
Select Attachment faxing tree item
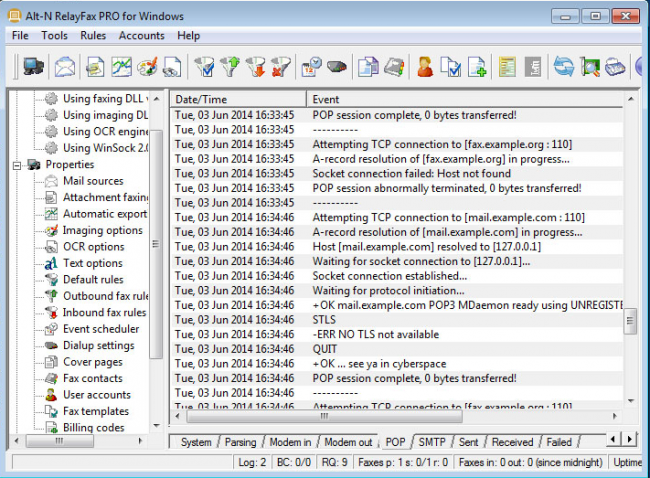(x=106, y=197)
